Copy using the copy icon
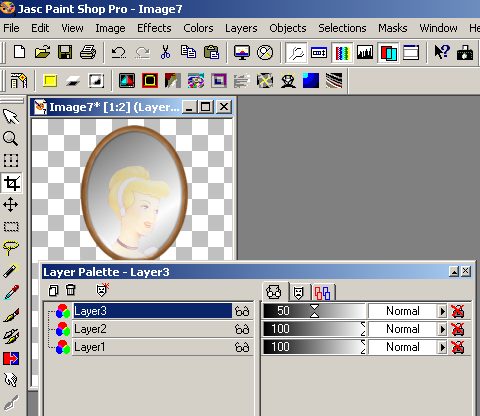This screenshot has width=480, height=416. (x=188, y=52)
